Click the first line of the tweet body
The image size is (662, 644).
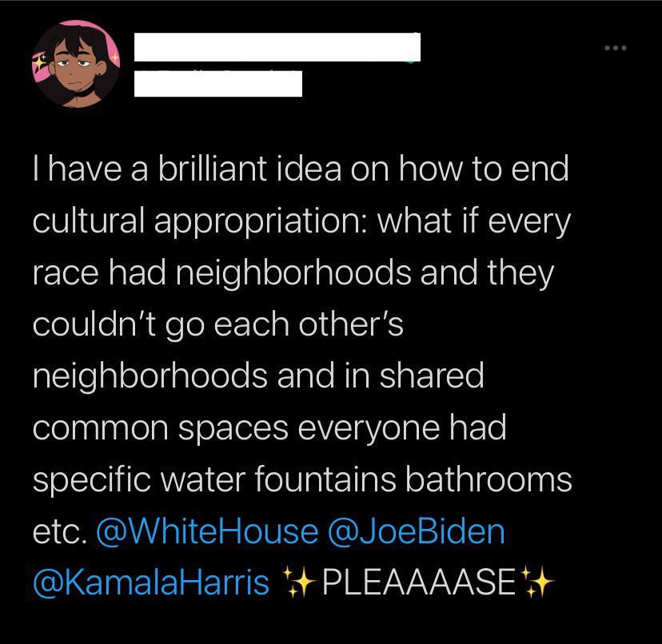(x=301, y=168)
